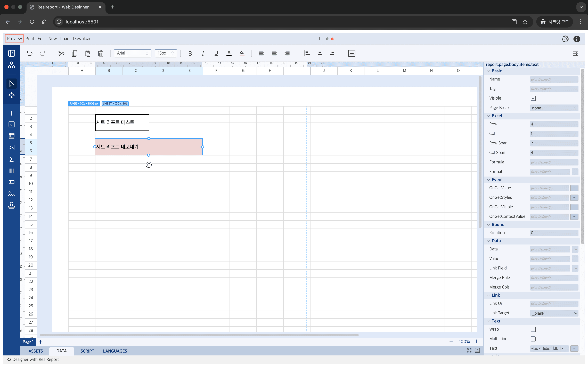The height and width of the screenshot is (367, 588).
Task: Click the Undo icon in toolbar
Action: [x=29, y=53]
